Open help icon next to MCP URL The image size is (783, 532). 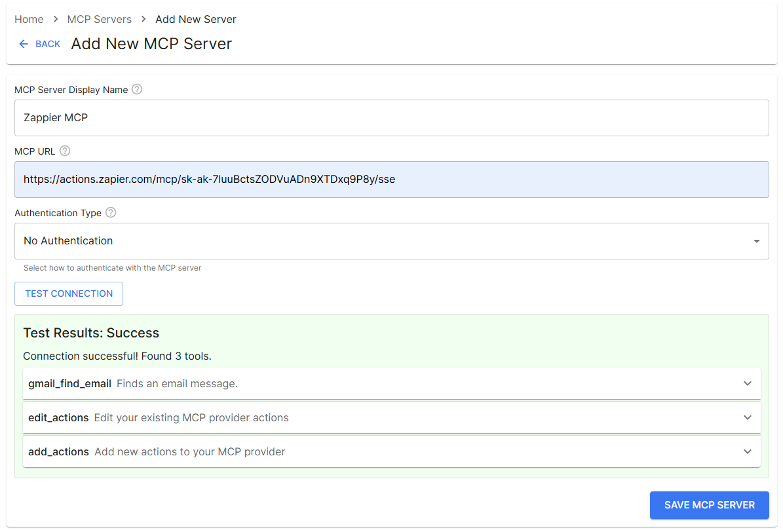tap(65, 151)
